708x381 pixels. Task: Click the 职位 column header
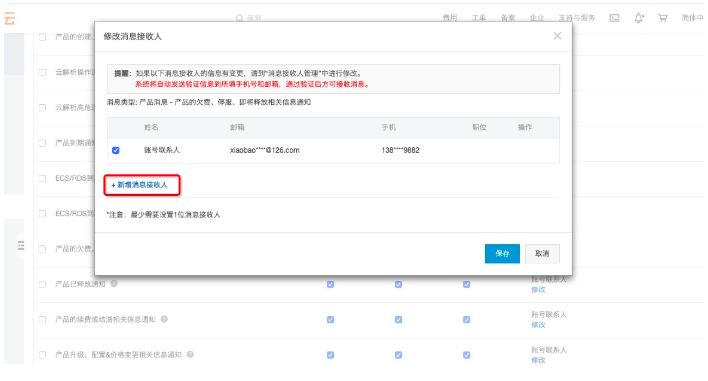(x=480, y=127)
